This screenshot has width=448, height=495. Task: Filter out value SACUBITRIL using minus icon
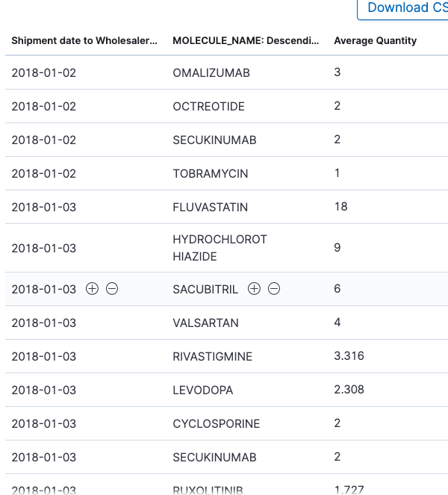(274, 289)
